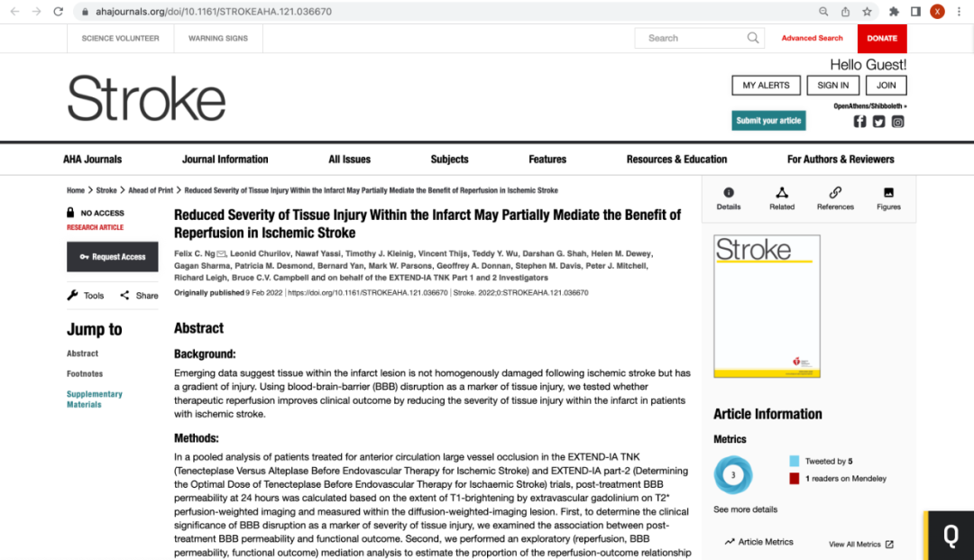Open Article Metrics
974x560 pixels.
(x=759, y=541)
